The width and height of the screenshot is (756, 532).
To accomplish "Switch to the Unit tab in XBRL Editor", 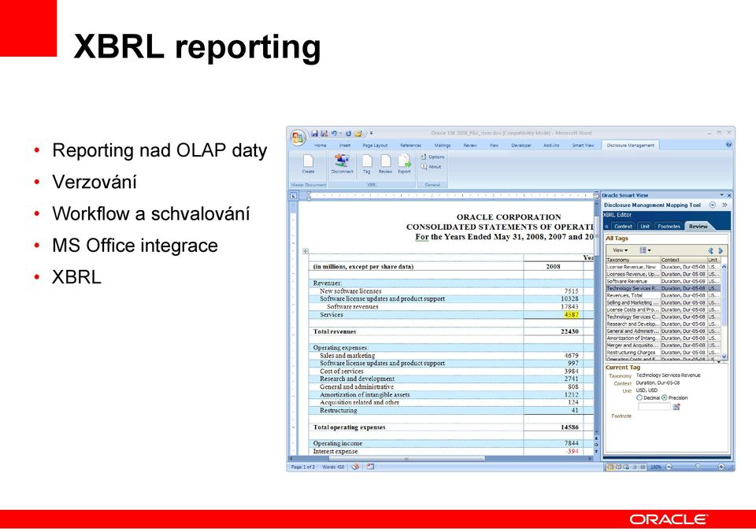I will (x=645, y=226).
